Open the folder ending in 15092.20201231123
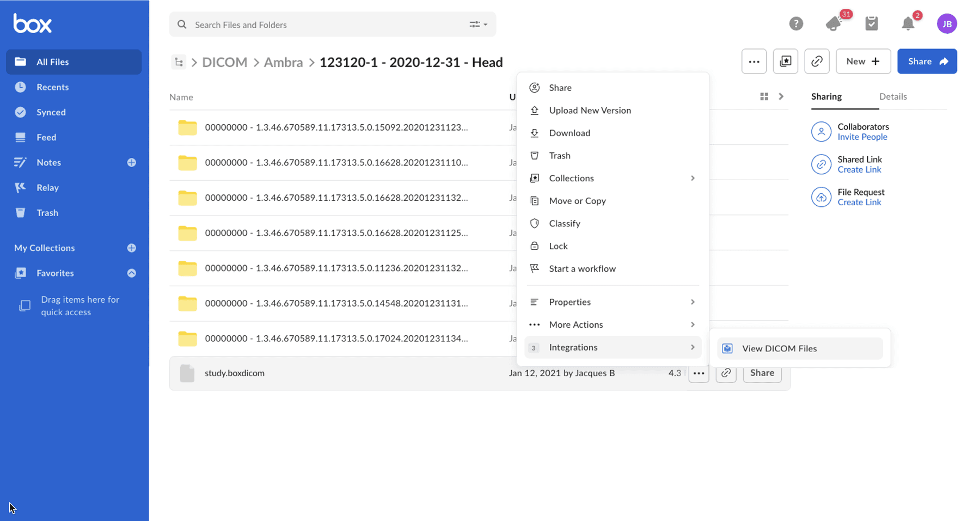This screenshot has height=521, width=980. click(336, 127)
